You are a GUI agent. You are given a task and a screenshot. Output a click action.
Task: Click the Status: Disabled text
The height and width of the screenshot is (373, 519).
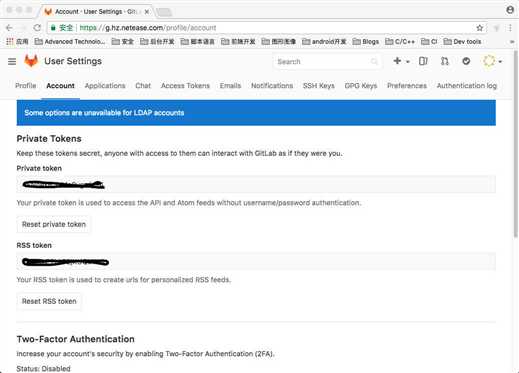pos(43,369)
